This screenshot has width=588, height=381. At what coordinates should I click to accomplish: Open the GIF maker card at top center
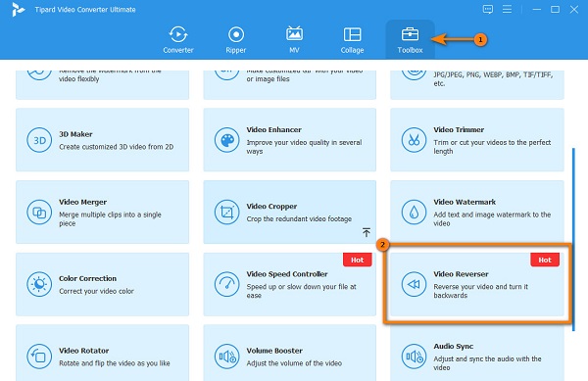(x=290, y=84)
